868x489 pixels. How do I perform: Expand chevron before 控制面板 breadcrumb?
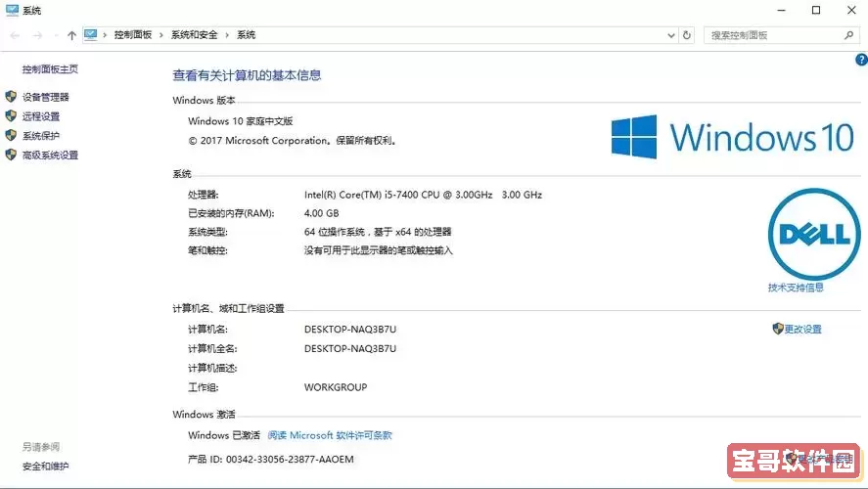pyautogui.click(x=105, y=35)
